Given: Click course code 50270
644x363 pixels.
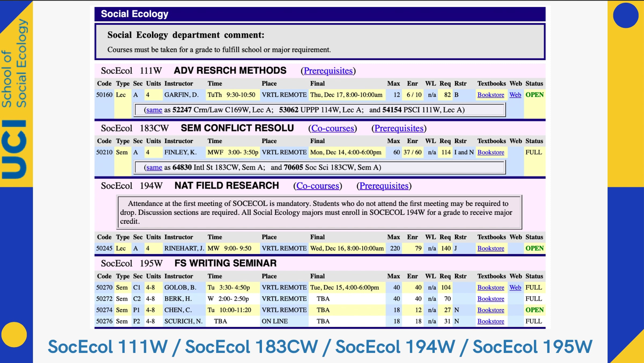Looking at the screenshot, I should [x=104, y=288].
